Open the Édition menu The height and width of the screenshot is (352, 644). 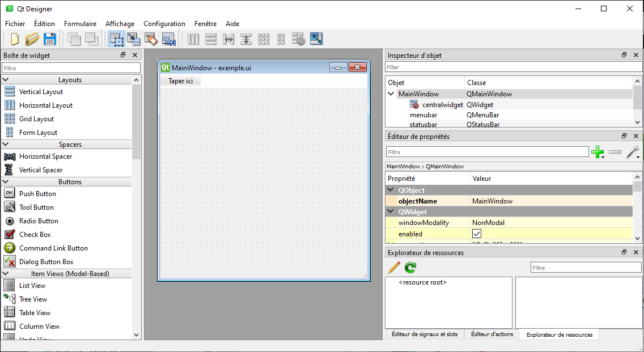[44, 24]
